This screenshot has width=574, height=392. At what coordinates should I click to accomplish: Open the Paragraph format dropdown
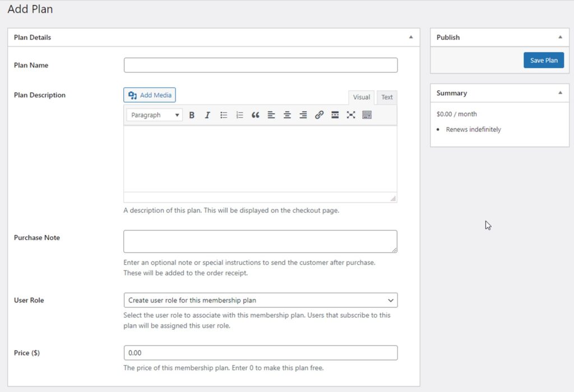(155, 115)
